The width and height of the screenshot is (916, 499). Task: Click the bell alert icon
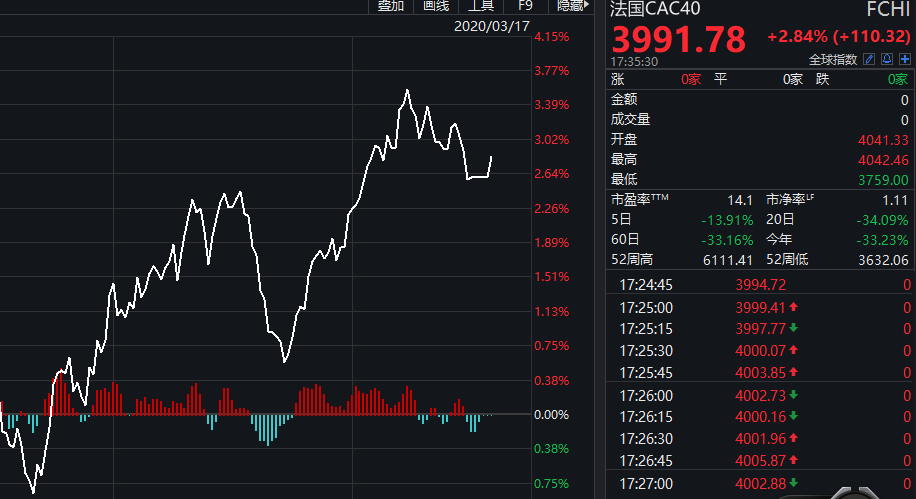(887, 59)
